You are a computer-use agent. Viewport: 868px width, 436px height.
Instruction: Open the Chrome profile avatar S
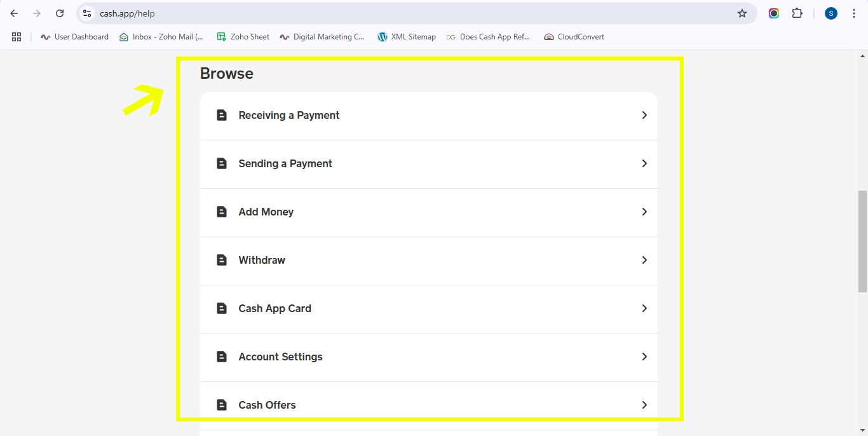831,13
